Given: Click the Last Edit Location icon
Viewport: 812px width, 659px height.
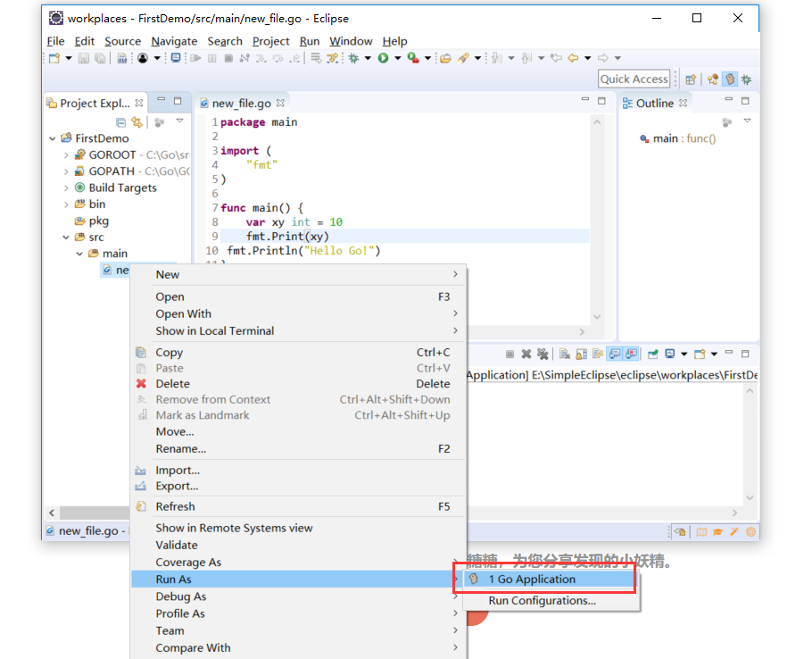Looking at the screenshot, I should (556, 58).
